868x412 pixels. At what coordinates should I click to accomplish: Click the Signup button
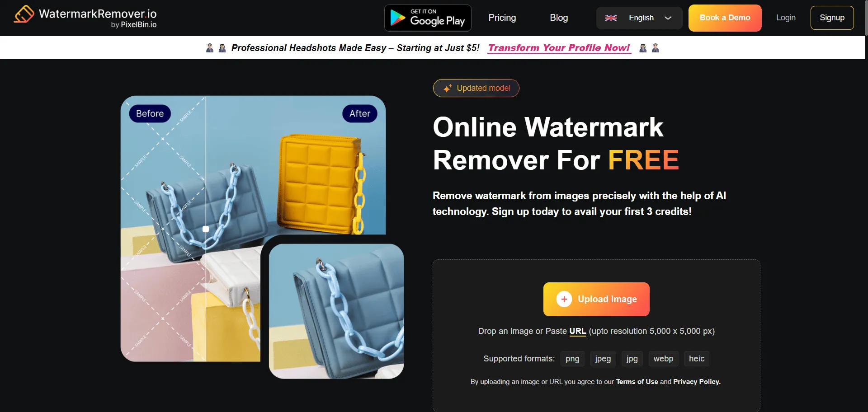tap(832, 18)
